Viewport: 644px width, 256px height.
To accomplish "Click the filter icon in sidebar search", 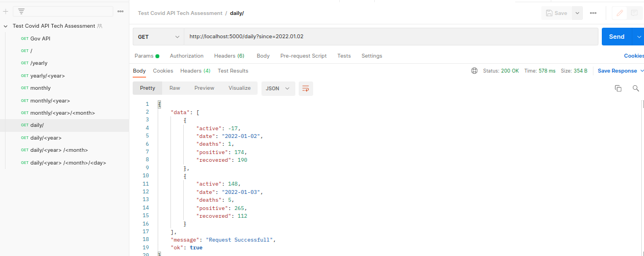I will [21, 12].
